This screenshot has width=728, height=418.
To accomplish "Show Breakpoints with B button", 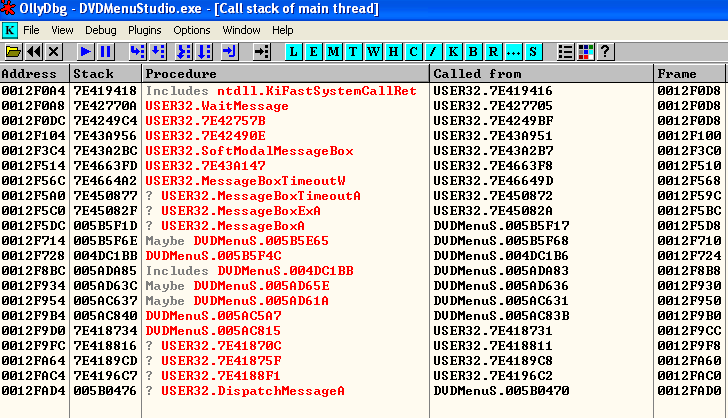I will pyautogui.click(x=473, y=52).
